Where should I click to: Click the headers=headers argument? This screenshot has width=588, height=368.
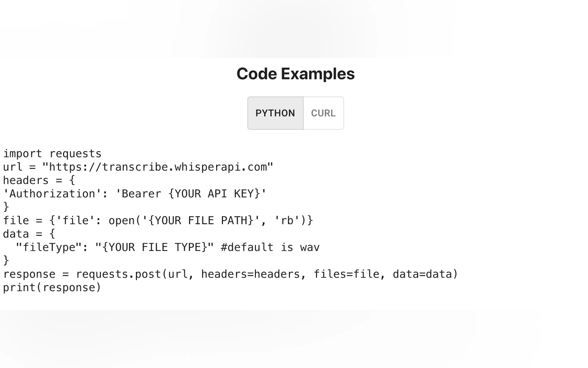coord(250,274)
